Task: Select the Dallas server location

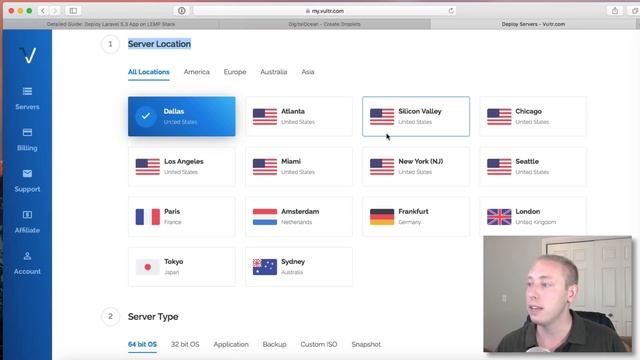Action: (182, 116)
